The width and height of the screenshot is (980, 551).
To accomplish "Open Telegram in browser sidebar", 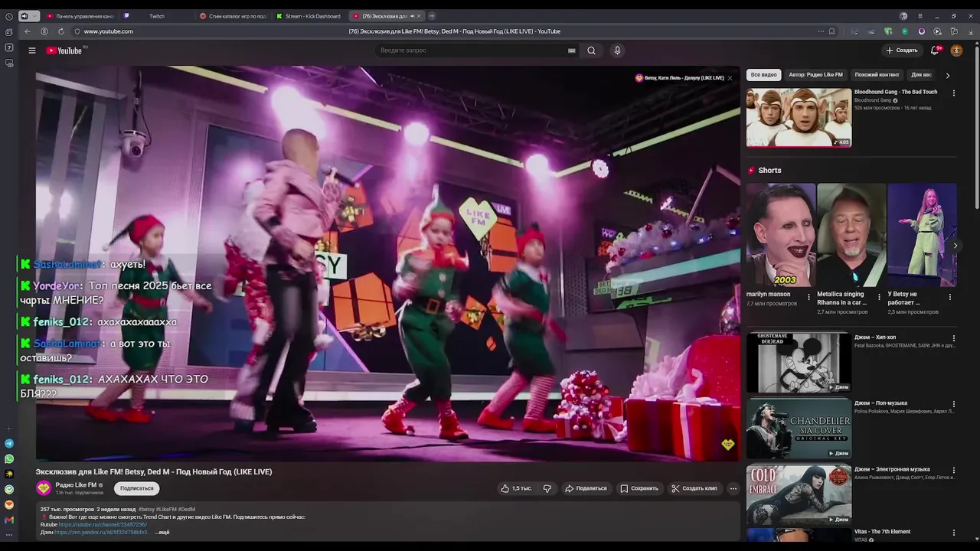I will (9, 444).
